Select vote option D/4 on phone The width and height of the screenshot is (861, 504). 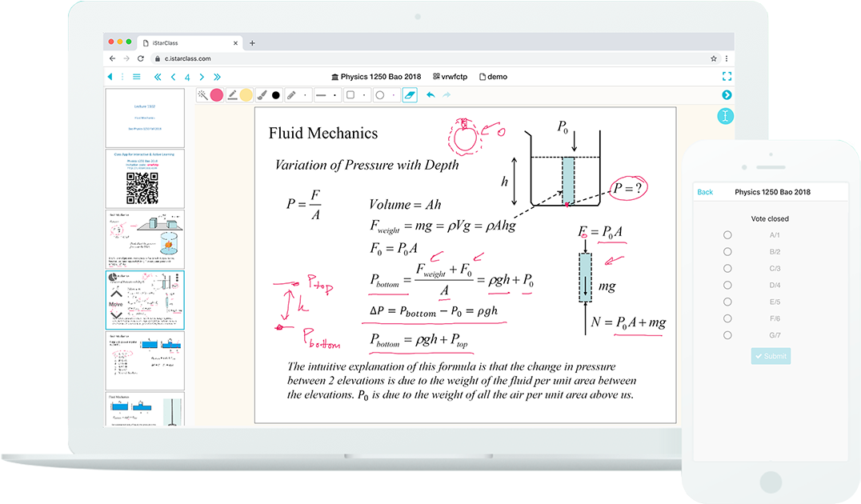pyautogui.click(x=727, y=285)
